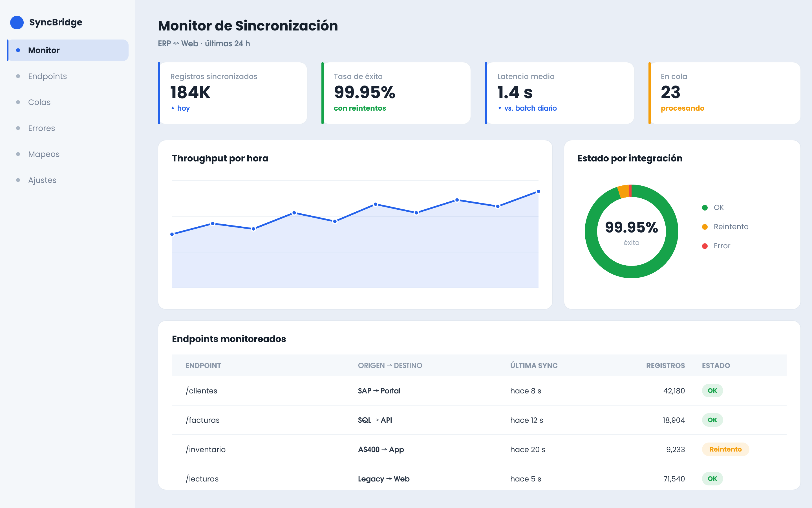The height and width of the screenshot is (508, 812).
Task: Sort by ENDPOINT column header
Action: [x=203, y=365]
